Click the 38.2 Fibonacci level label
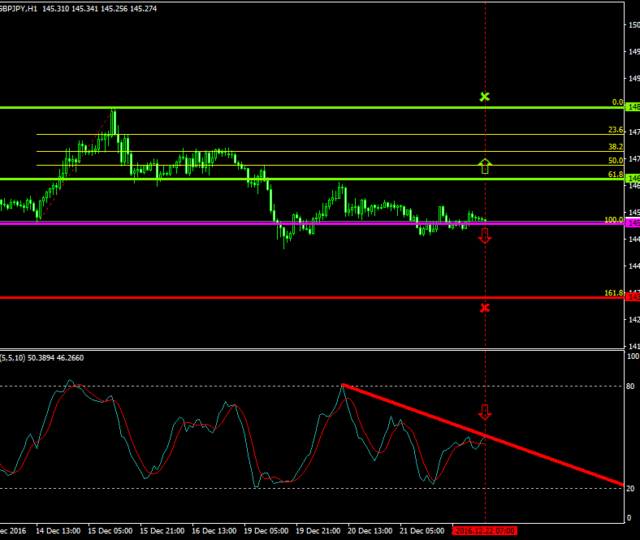Screen dimensions: 640x540 [x=615, y=146]
